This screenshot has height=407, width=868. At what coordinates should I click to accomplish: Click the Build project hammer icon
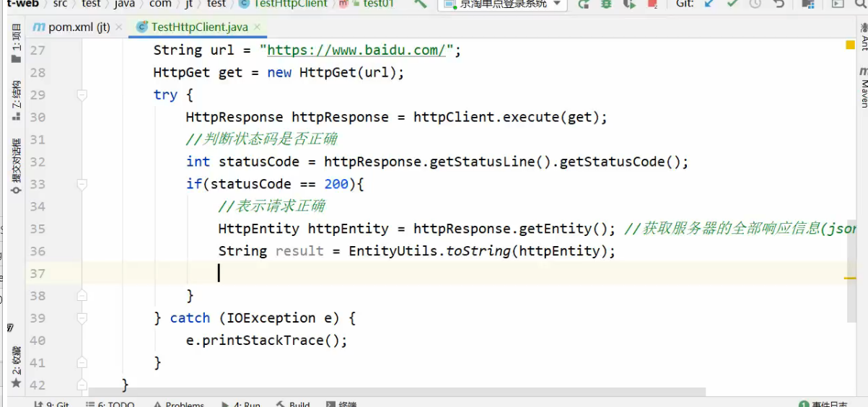[421, 4]
